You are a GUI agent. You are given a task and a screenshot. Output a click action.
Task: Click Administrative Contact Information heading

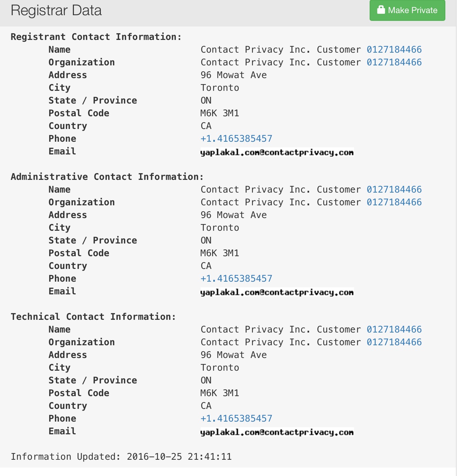[107, 177]
